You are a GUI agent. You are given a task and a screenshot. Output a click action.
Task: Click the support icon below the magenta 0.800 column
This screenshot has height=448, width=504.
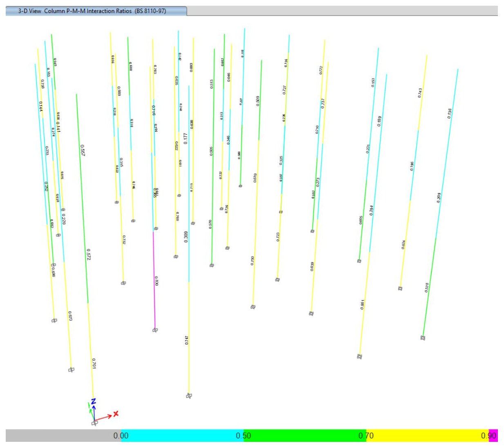(x=155, y=330)
